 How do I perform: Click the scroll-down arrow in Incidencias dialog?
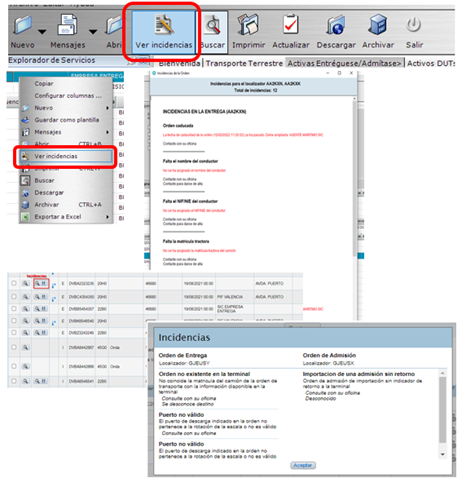click(x=443, y=454)
